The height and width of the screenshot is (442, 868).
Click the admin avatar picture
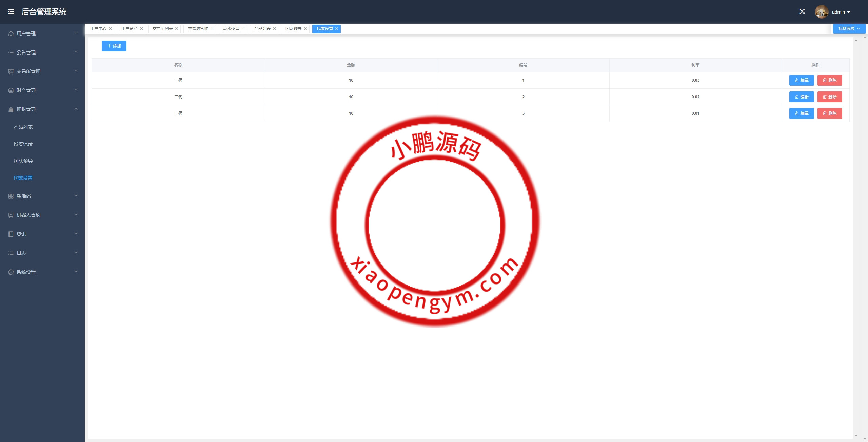[x=821, y=12]
